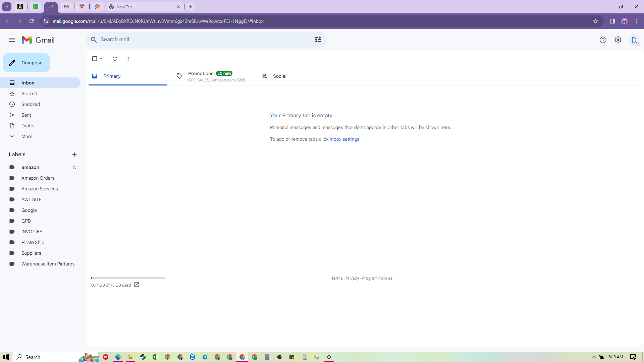Image resolution: width=644 pixels, height=362 pixels.
Task: Open the Google label
Action: point(40,210)
